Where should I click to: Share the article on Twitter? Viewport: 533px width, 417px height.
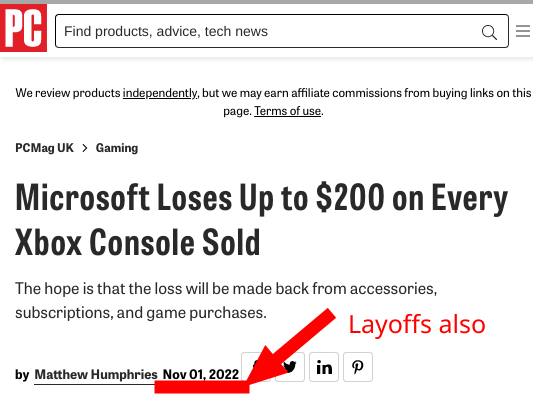[x=290, y=367]
